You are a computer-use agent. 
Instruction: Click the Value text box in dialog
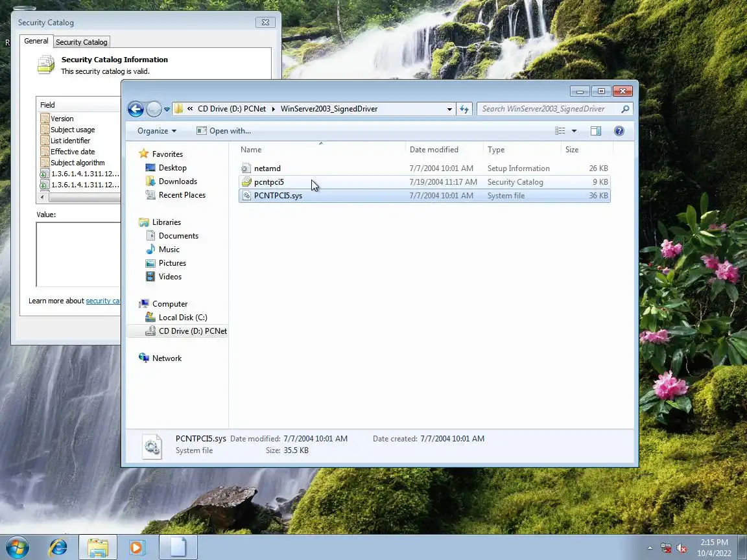(x=78, y=255)
